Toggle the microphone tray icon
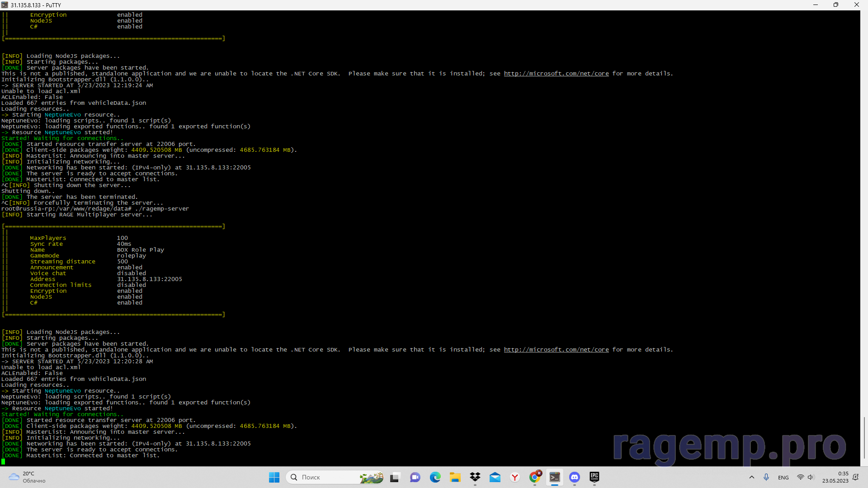 pos(766,477)
